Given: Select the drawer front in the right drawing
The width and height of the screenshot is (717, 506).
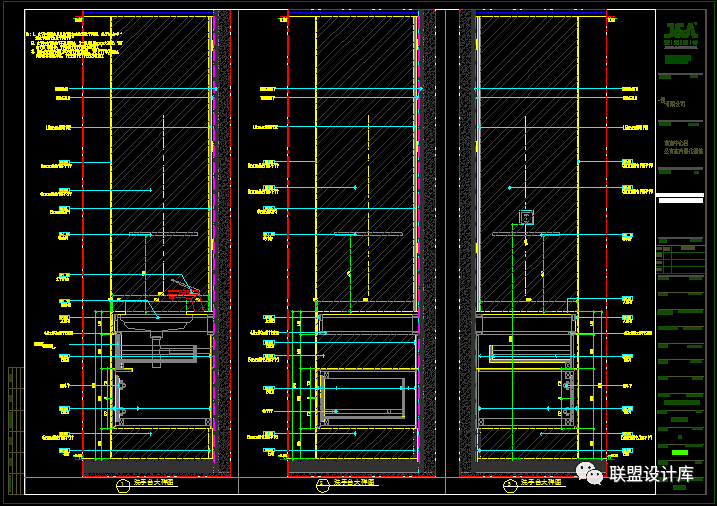Looking at the screenshot, I should coord(525,347).
